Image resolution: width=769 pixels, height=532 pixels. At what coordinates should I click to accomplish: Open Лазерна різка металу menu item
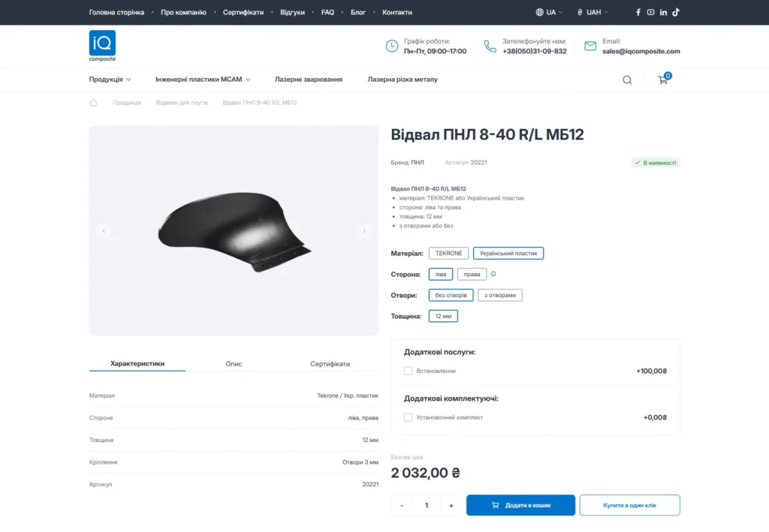point(403,80)
